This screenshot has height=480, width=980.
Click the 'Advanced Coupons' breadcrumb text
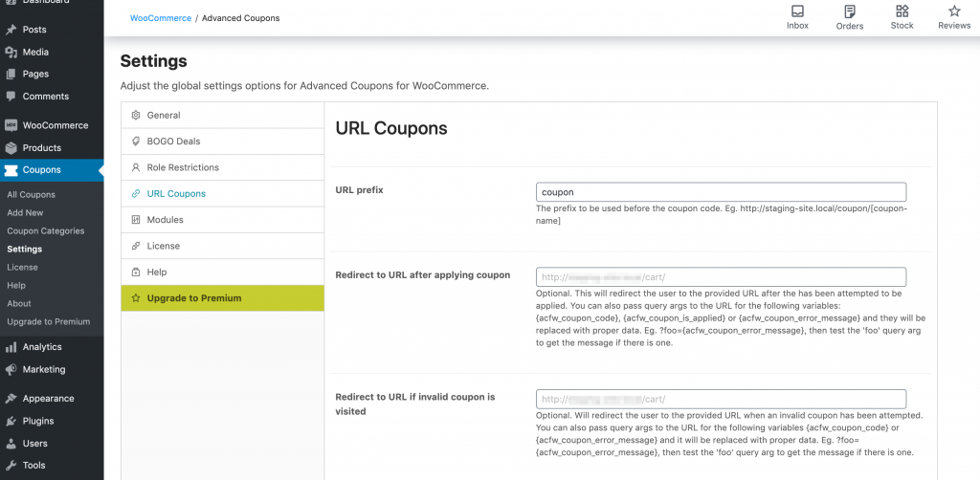click(x=240, y=18)
